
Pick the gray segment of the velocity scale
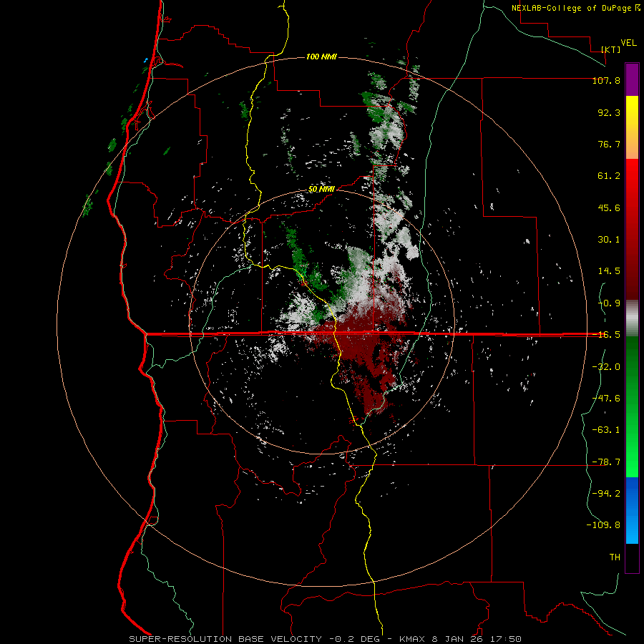tap(632, 318)
